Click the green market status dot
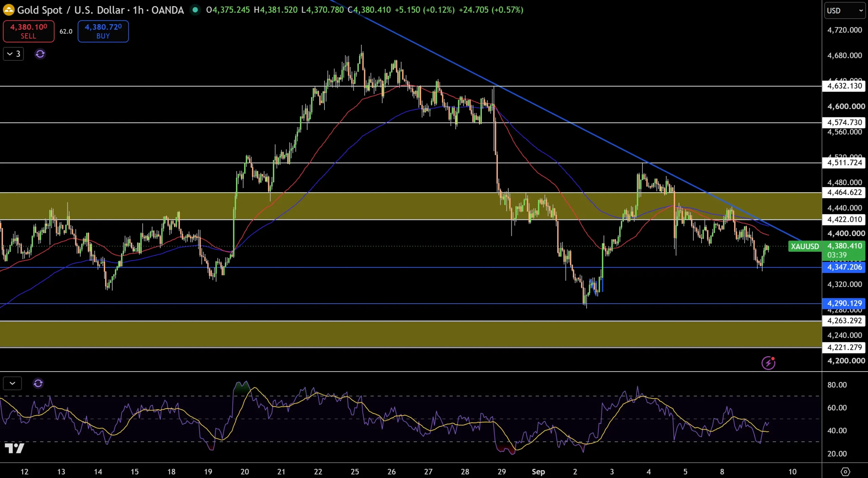This screenshot has width=868, height=478. pos(195,10)
